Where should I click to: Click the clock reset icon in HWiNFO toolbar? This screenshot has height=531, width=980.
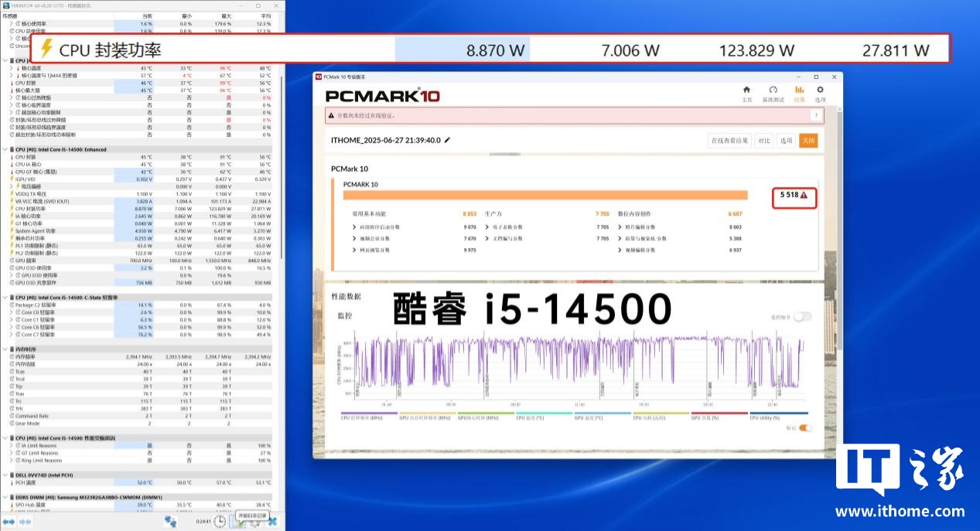(220, 522)
